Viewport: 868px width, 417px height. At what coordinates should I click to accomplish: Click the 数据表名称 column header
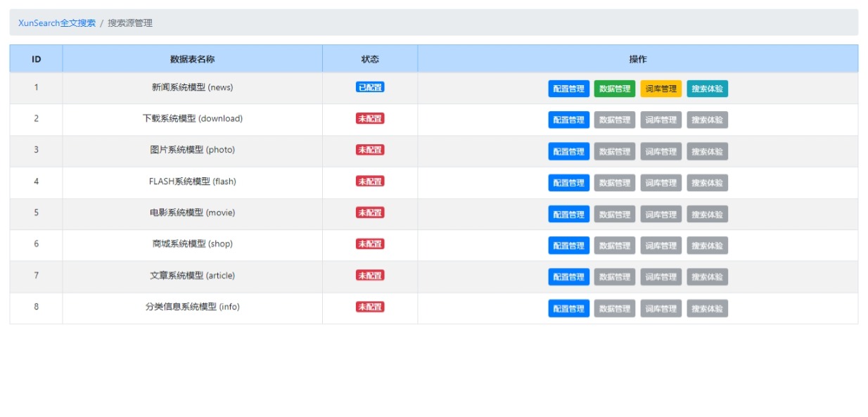(192, 59)
